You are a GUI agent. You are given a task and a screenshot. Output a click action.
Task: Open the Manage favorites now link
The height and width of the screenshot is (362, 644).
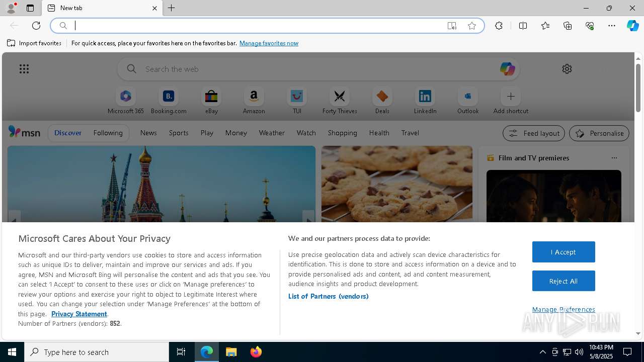(x=269, y=43)
